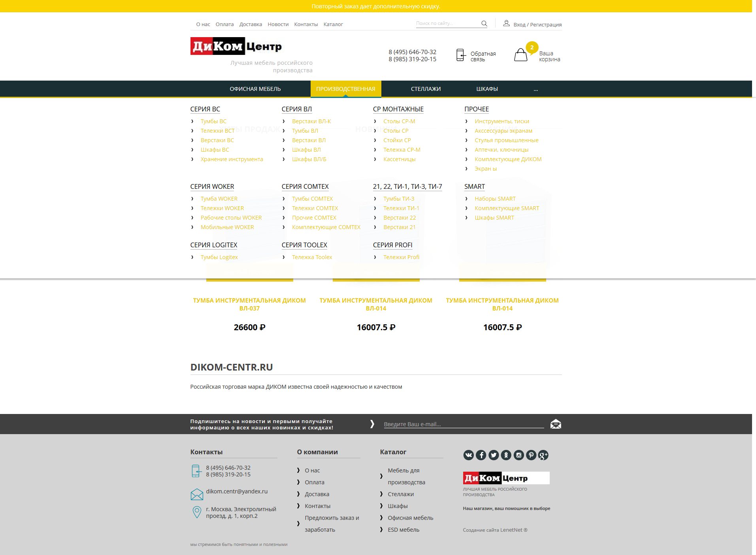Screen dimensions: 756x555
Task: Select Хранение инструмента submenu item
Action: click(x=232, y=159)
